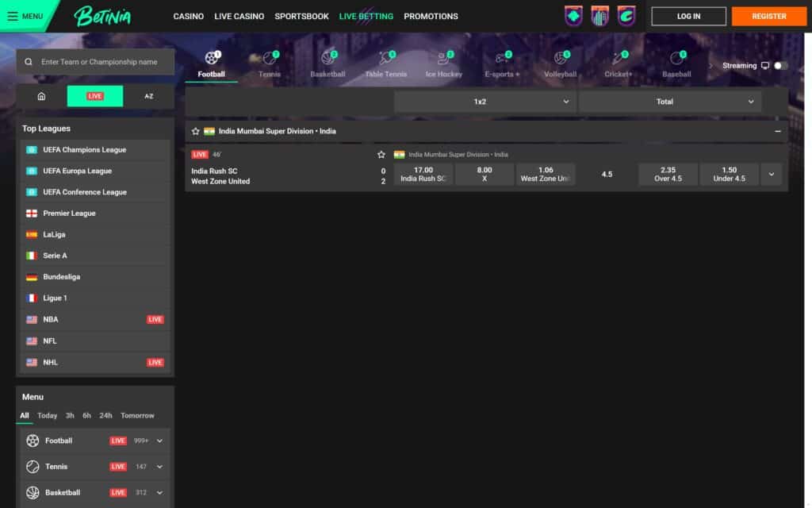Open the Sportsbook navigation tab
The image size is (812, 508).
pos(301,16)
